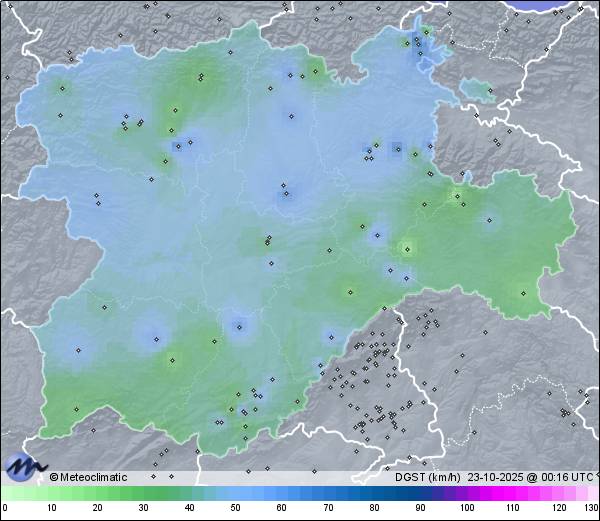Click the 20 label on the legend scale
The width and height of the screenshot is (600, 521).
(x=97, y=509)
